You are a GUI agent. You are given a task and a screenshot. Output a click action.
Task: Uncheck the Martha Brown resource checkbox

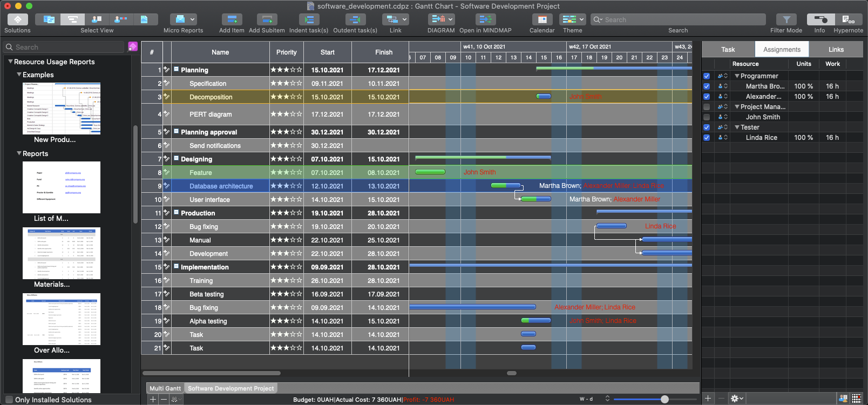coord(707,86)
